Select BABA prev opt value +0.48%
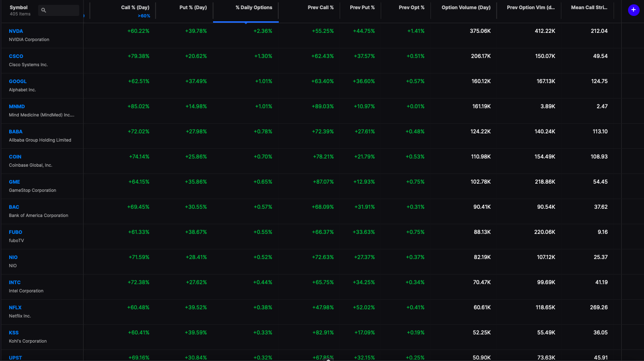 [x=415, y=131]
